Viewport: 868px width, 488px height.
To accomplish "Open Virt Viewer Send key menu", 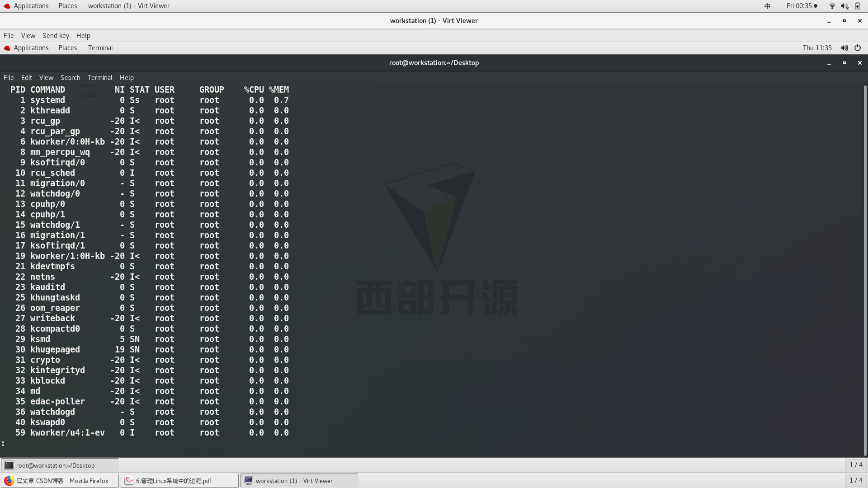I will (56, 36).
